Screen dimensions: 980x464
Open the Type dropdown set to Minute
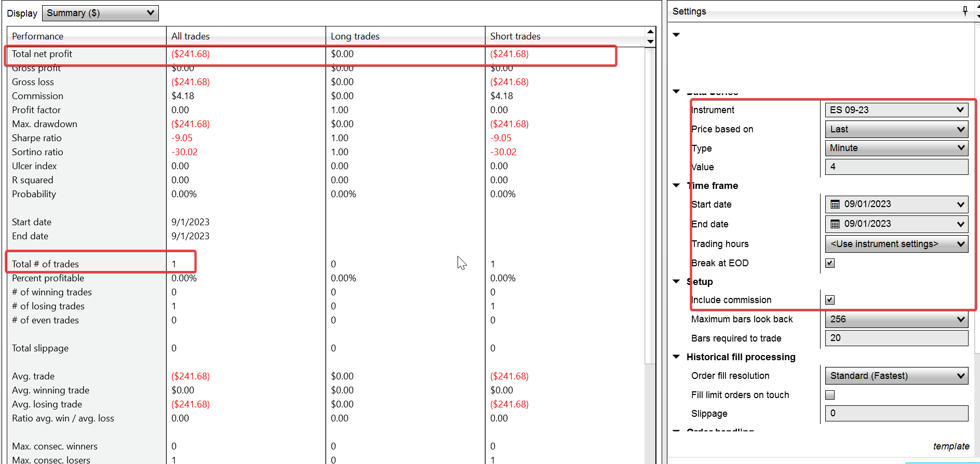(896, 148)
